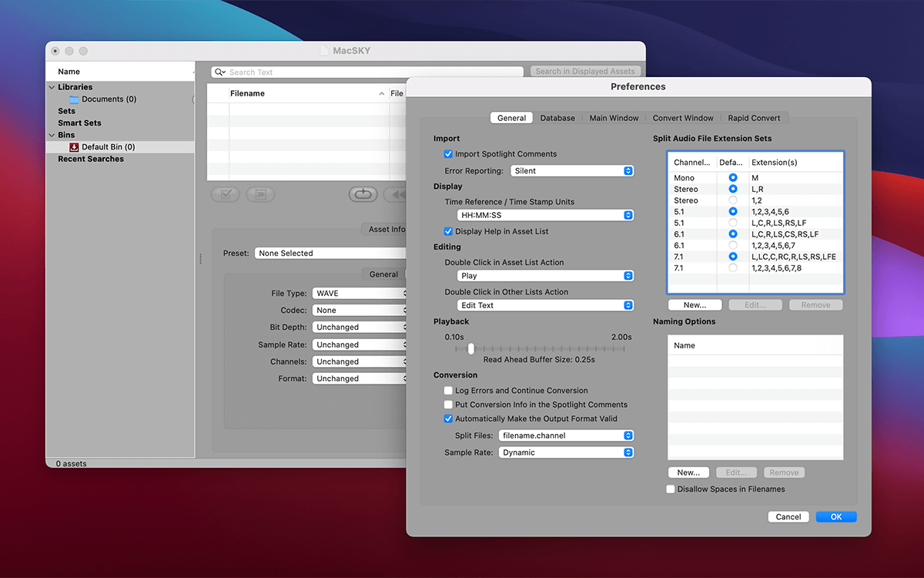The width and height of the screenshot is (924, 578).
Task: Toggle the loop playback button
Action: pyautogui.click(x=363, y=195)
